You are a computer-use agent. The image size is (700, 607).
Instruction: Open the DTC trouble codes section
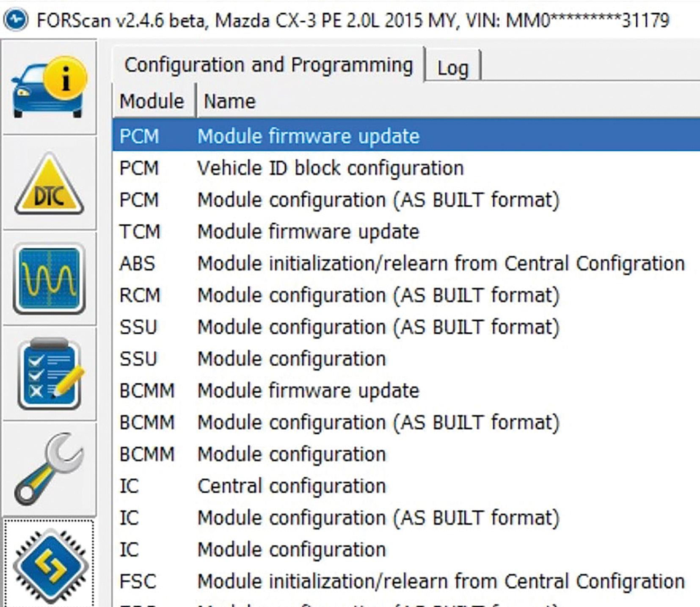click(x=49, y=184)
